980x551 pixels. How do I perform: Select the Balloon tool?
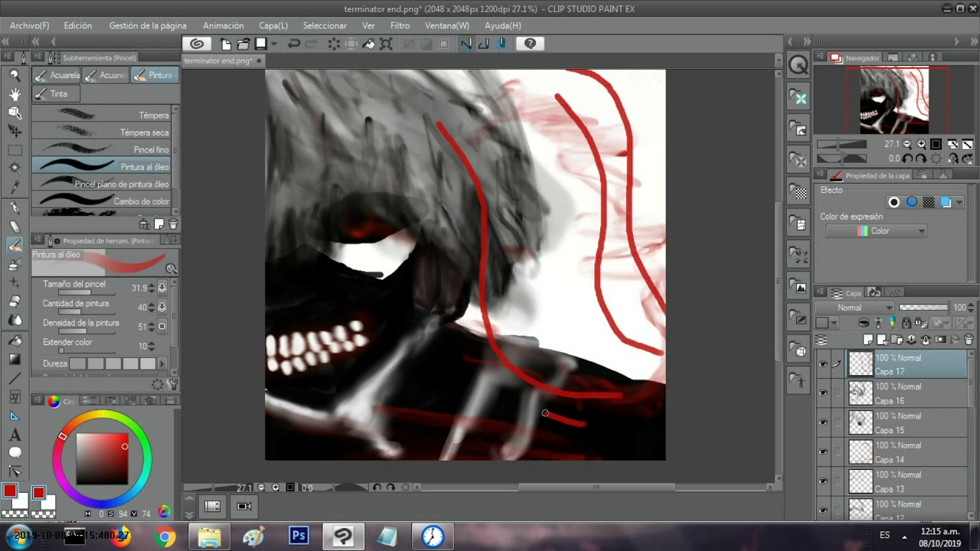pyautogui.click(x=15, y=453)
